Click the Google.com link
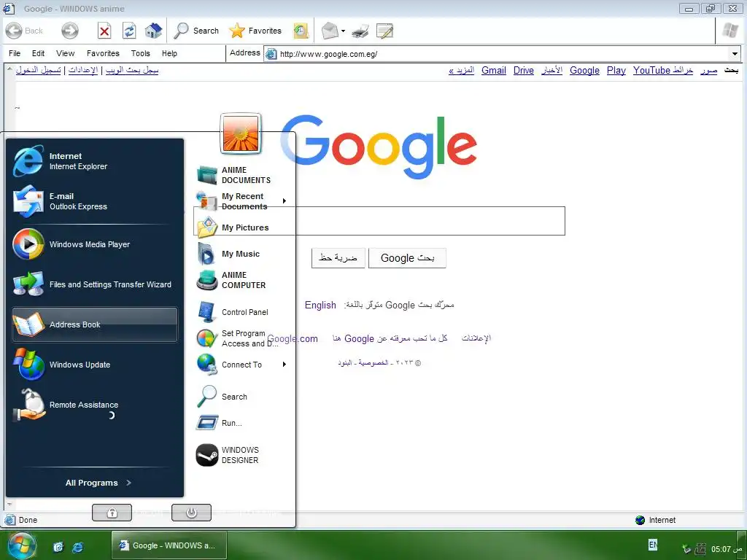Screen dimensions: 747x560 292,338
